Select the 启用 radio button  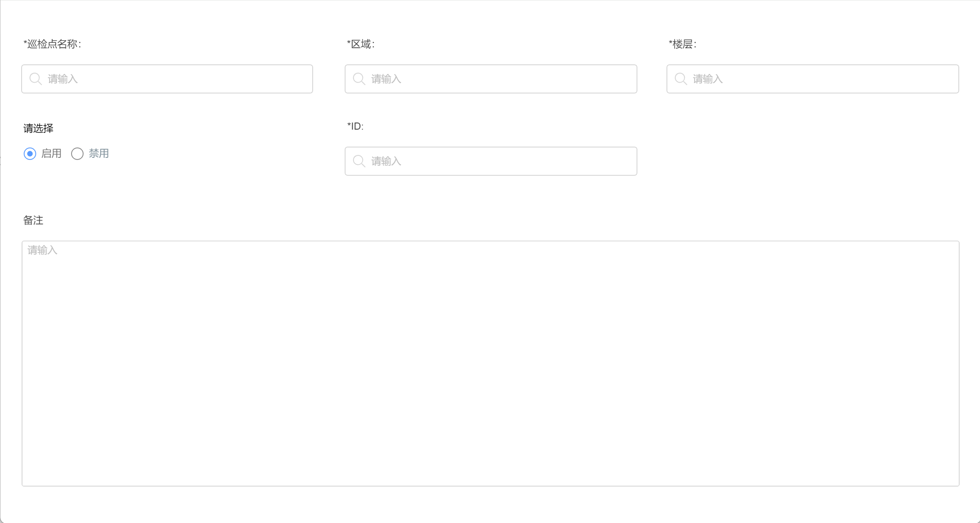click(30, 154)
